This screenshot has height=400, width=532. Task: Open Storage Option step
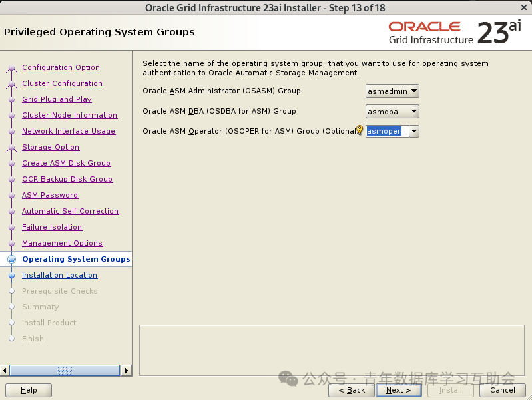click(51, 147)
